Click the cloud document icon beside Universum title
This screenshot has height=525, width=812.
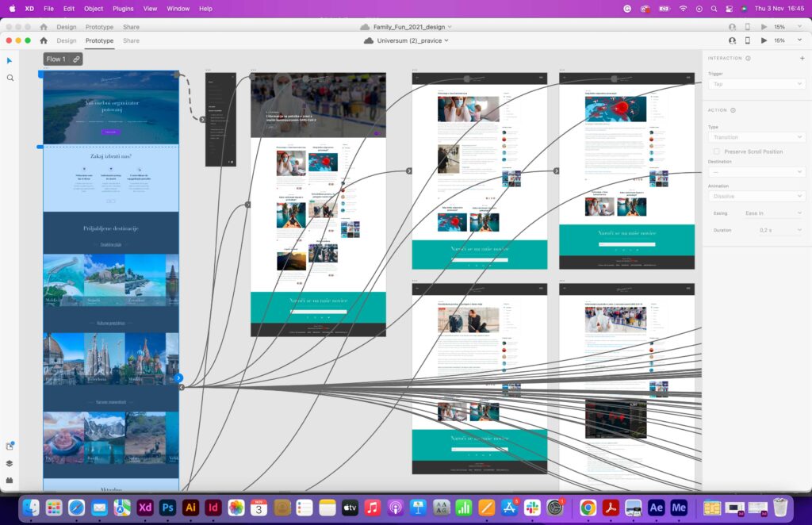(x=369, y=40)
